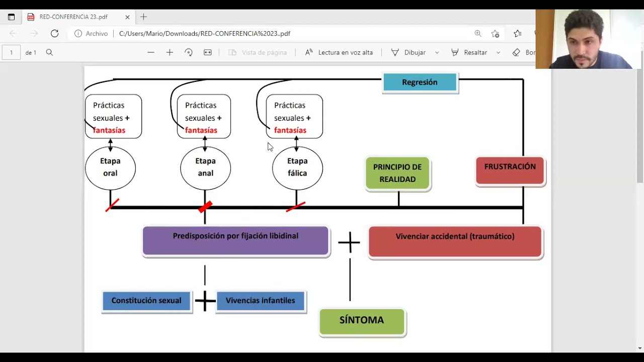Image resolution: width=644 pixels, height=362 pixels.
Task: Click the zoom magnifier in address bar
Action: click(x=478, y=34)
